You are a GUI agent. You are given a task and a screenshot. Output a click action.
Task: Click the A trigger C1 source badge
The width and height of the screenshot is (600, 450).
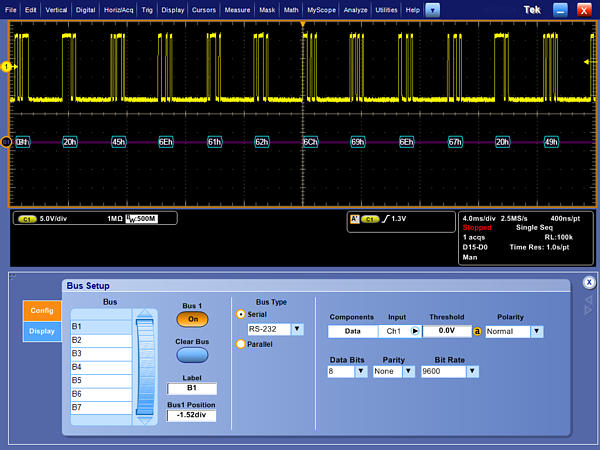370,218
